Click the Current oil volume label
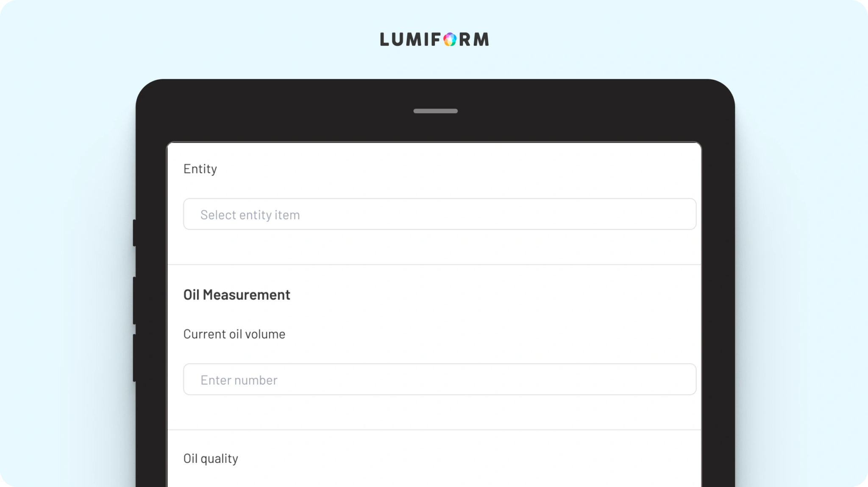Viewport: 868px width, 487px height. pyautogui.click(x=234, y=334)
